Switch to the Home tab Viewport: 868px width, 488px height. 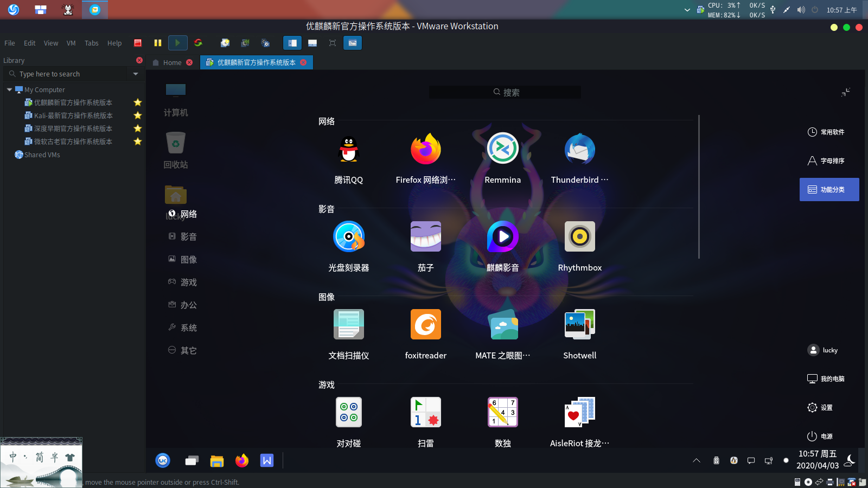173,62
